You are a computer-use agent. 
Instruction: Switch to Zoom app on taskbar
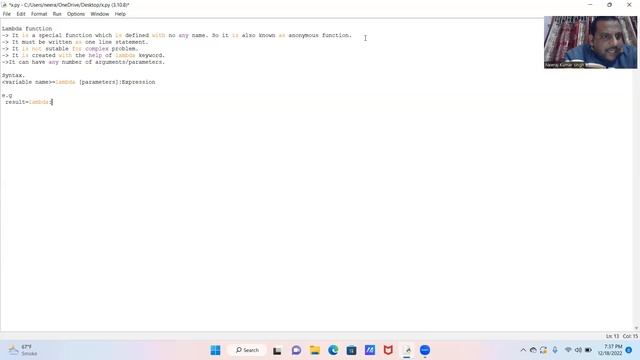425,350
